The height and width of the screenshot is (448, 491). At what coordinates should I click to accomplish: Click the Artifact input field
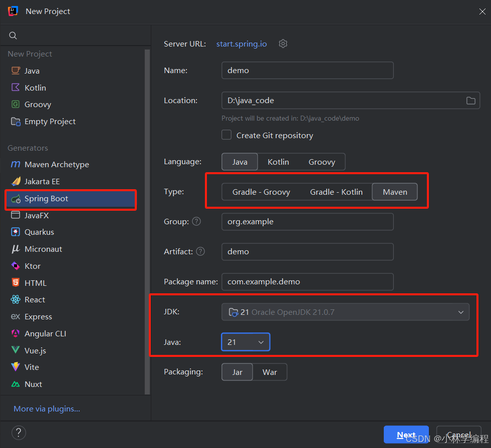[308, 251]
